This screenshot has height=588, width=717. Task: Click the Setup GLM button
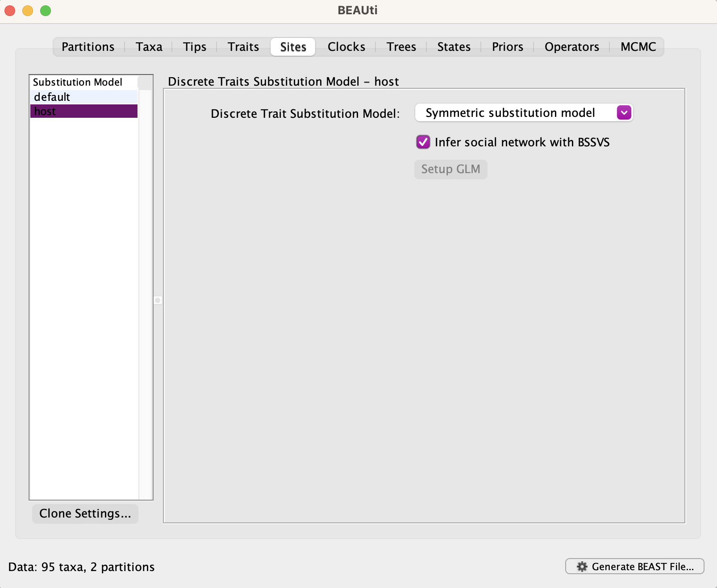point(451,170)
